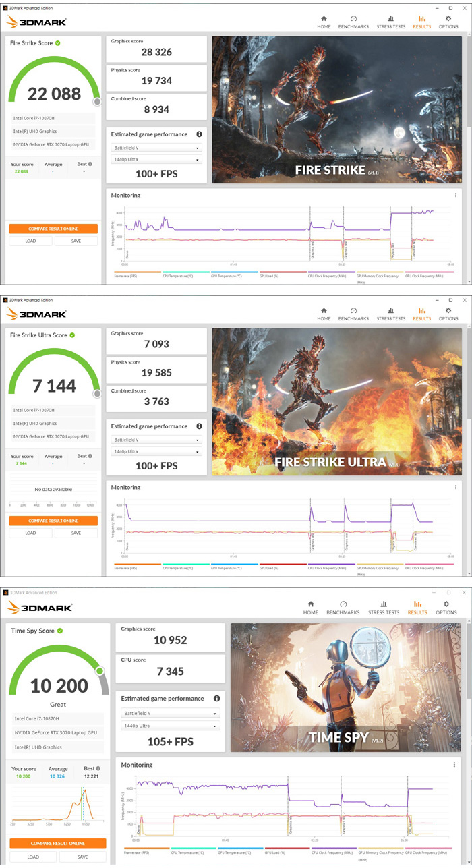Click LOAD button in Time Spy window
The height and width of the screenshot is (868, 472).
coord(33,857)
